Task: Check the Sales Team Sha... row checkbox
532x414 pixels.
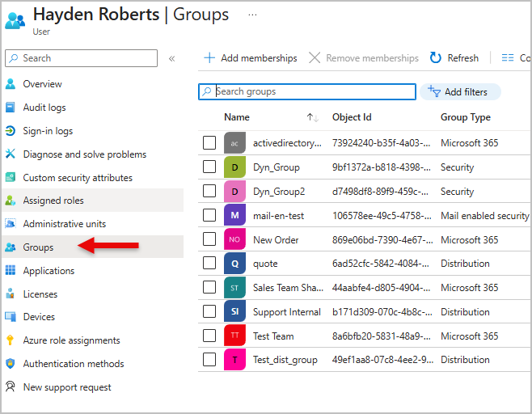Action: 209,287
